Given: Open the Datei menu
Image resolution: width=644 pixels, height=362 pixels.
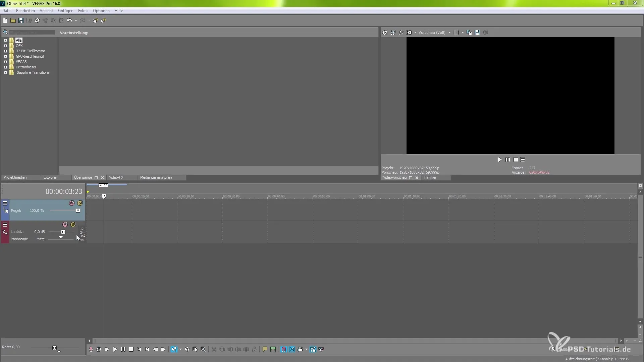Looking at the screenshot, I should click(7, 11).
